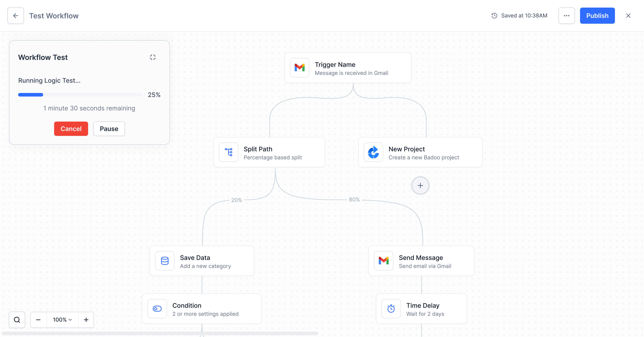Click 'Create a new Badoo project' description

[x=424, y=157]
